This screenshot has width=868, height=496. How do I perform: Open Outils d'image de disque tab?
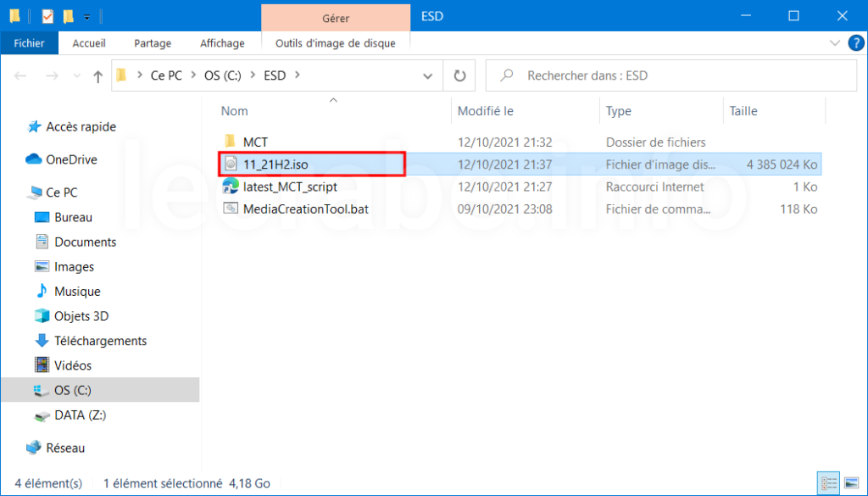click(x=336, y=43)
